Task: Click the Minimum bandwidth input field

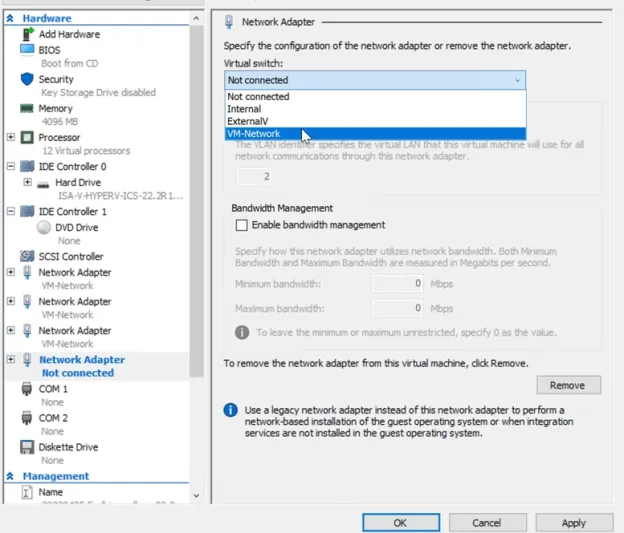Action: tap(397, 283)
